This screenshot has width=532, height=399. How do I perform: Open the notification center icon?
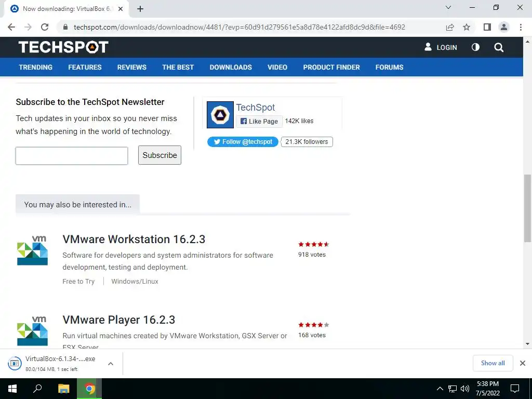click(515, 389)
